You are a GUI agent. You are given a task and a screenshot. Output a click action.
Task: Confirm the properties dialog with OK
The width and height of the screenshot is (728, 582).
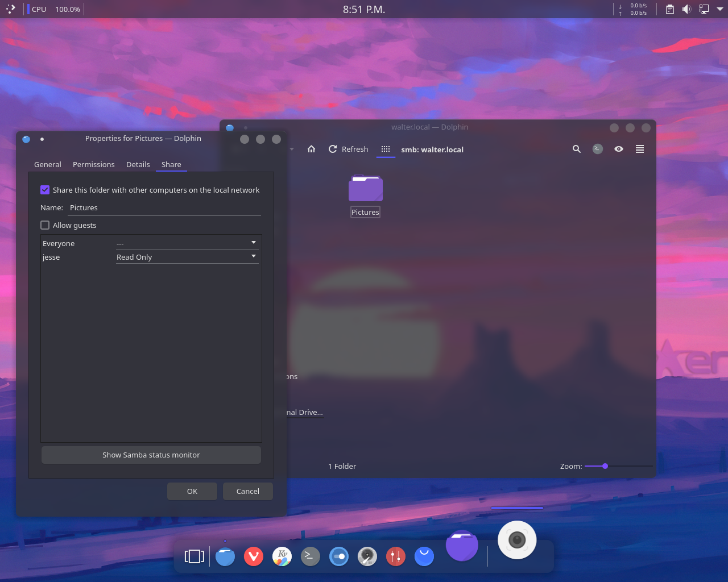[x=192, y=491]
